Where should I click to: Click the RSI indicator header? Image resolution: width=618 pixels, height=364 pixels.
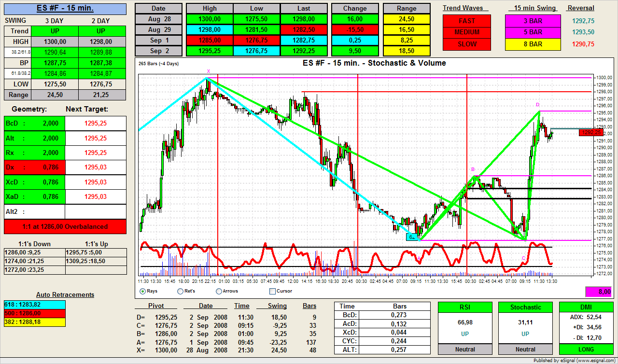465,307
